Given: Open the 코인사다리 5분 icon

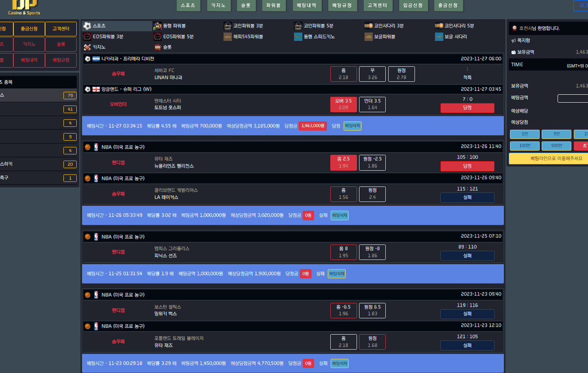Looking at the screenshot, I should coord(439,26).
